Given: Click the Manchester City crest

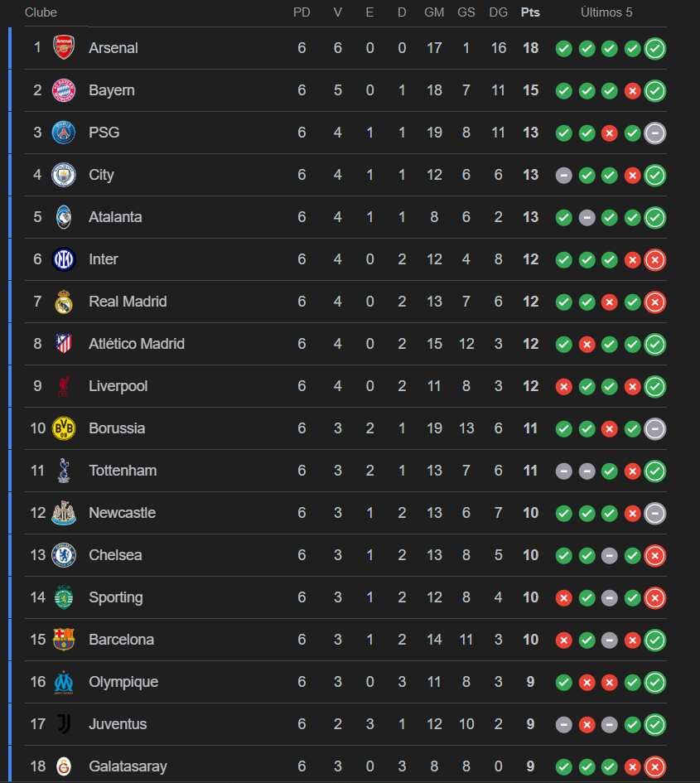Looking at the screenshot, I should (x=64, y=175).
